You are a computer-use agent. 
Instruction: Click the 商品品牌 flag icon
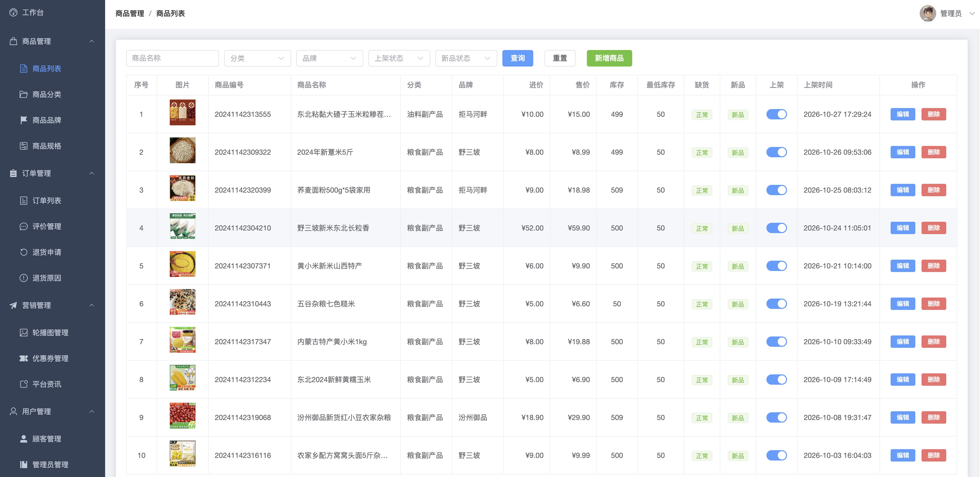click(x=24, y=120)
